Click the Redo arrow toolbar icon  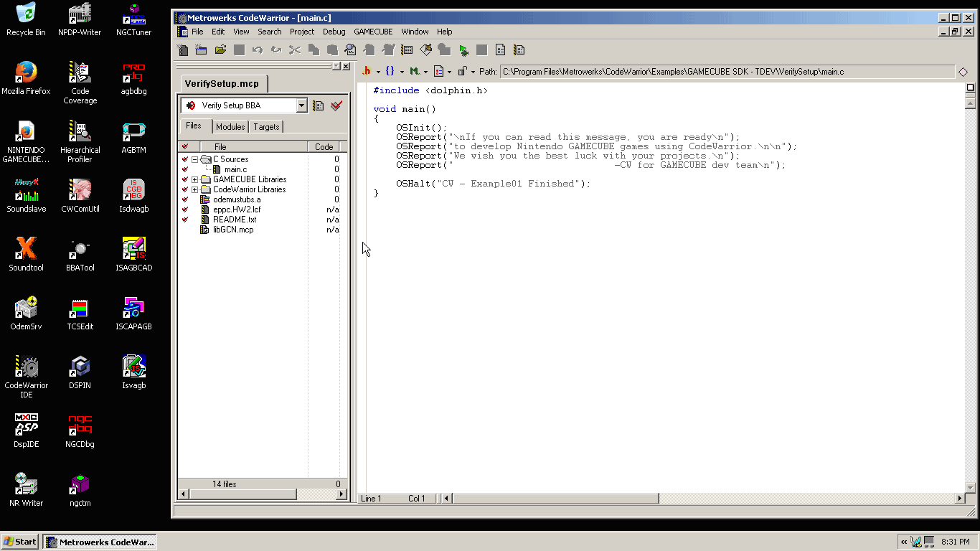(276, 50)
